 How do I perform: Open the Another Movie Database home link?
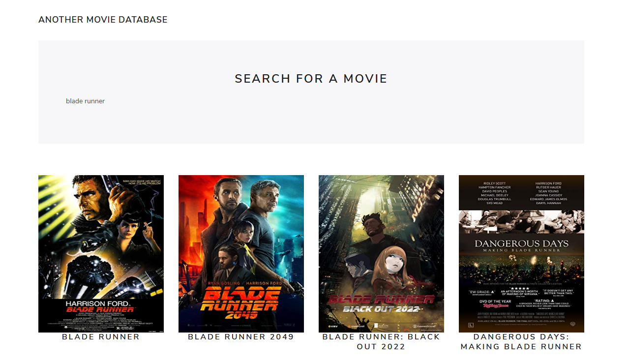click(103, 20)
